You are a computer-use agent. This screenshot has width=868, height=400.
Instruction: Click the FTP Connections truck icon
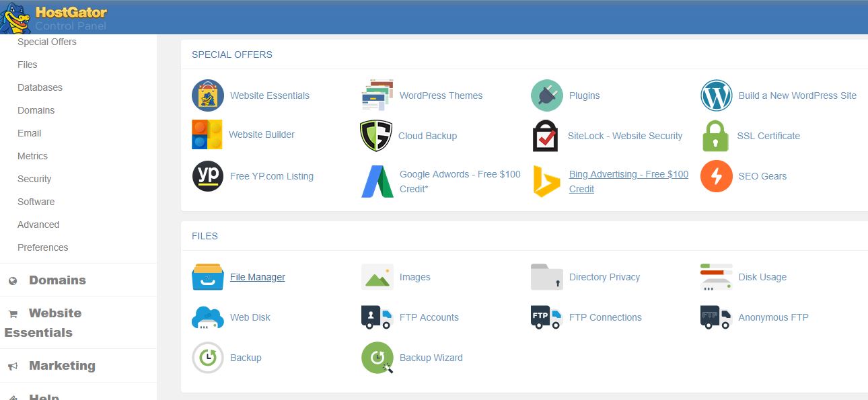click(x=546, y=317)
